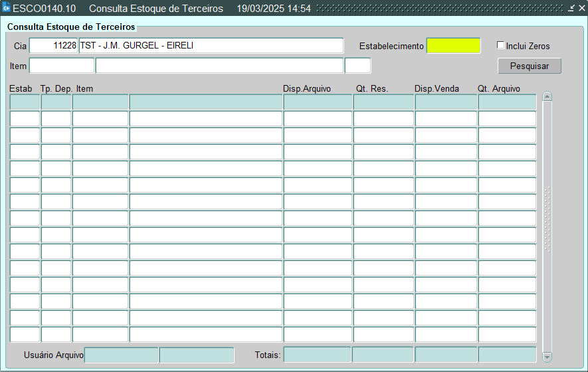Screen dimensions: 588x372
Task: Click the Cia code field showing 11228
Action: pyautogui.click(x=54, y=46)
